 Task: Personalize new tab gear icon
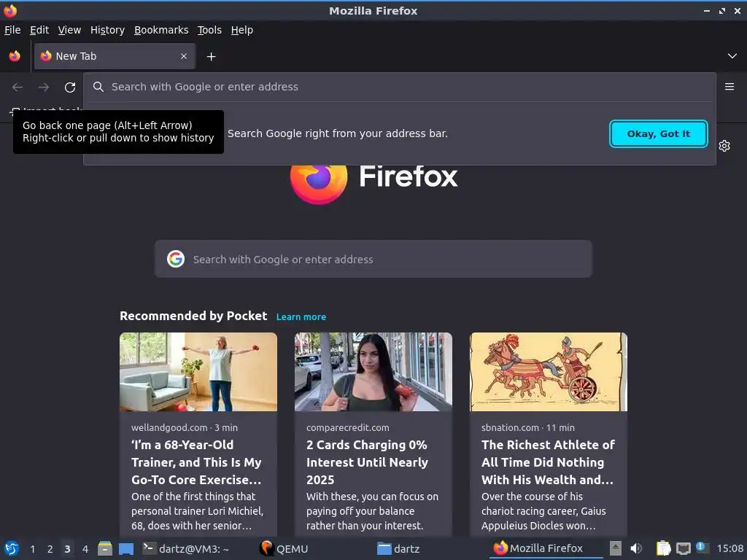[724, 146]
